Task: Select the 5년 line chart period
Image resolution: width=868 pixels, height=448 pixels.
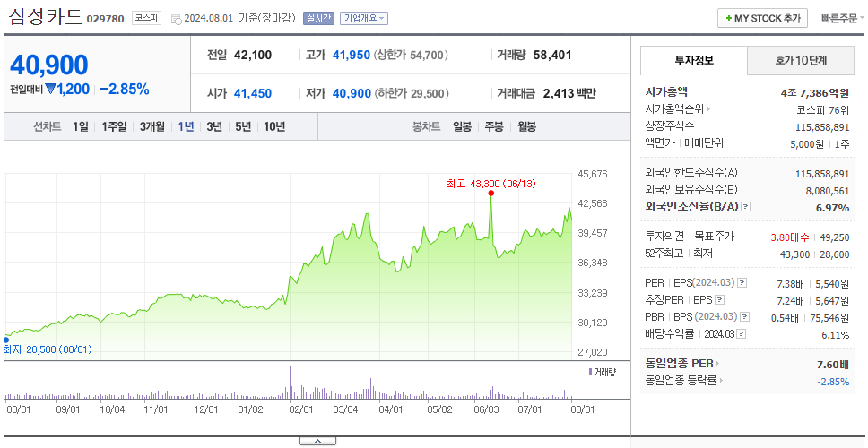Action: (243, 126)
